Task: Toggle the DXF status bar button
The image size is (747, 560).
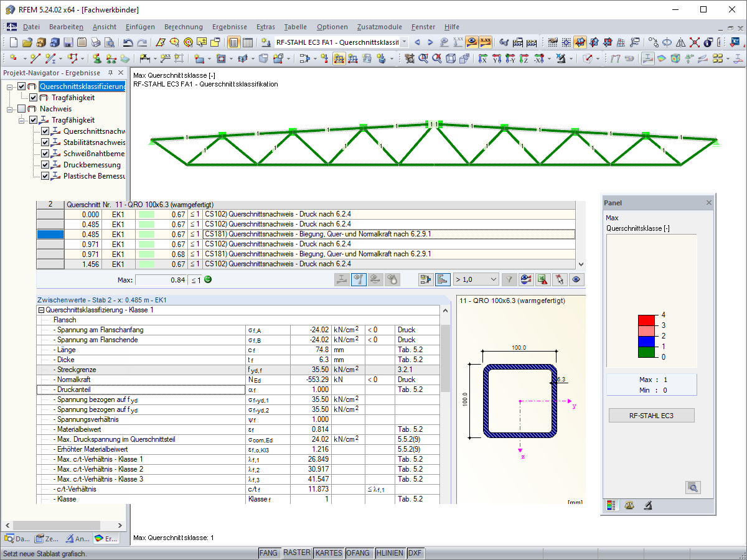Action: click(415, 553)
